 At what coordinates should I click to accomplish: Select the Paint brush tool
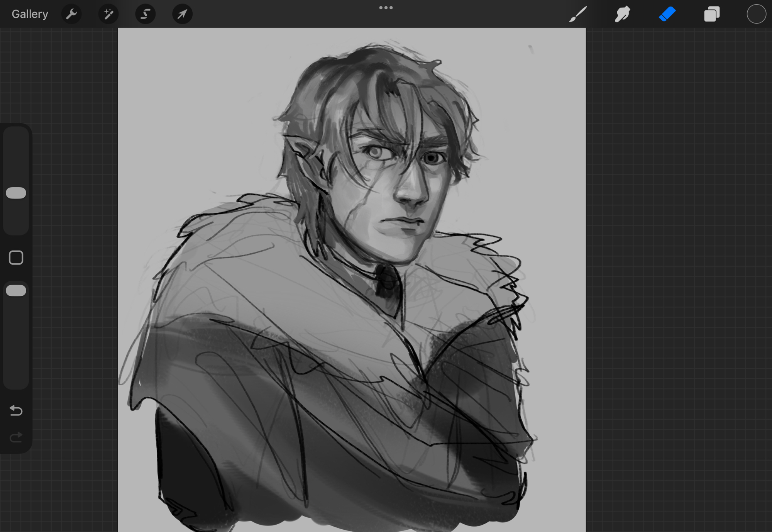(x=578, y=14)
